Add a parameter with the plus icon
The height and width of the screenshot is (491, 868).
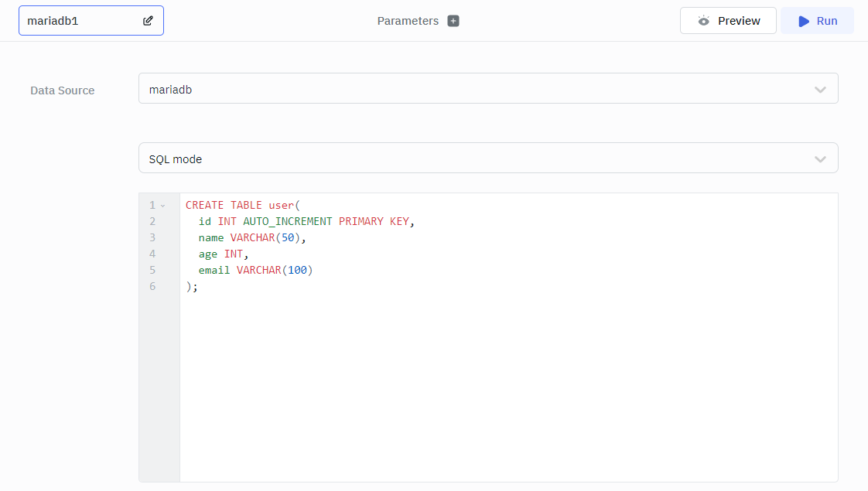click(453, 21)
